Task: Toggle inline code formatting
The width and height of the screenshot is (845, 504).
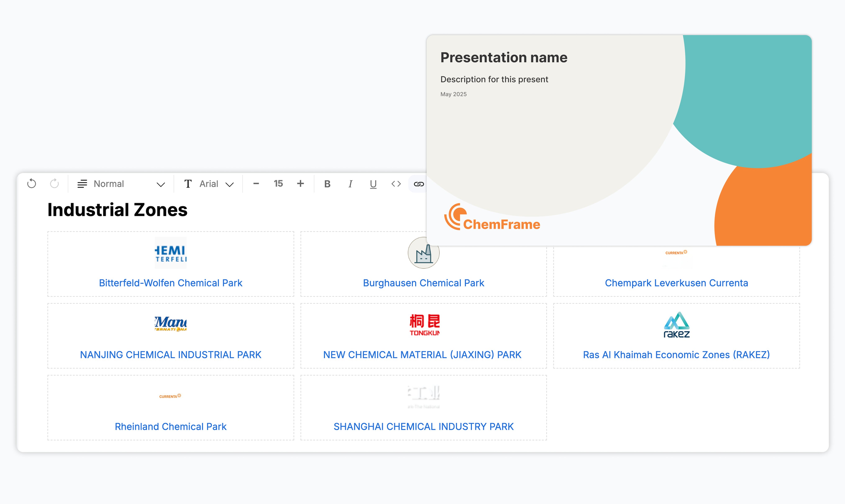Action: (396, 184)
